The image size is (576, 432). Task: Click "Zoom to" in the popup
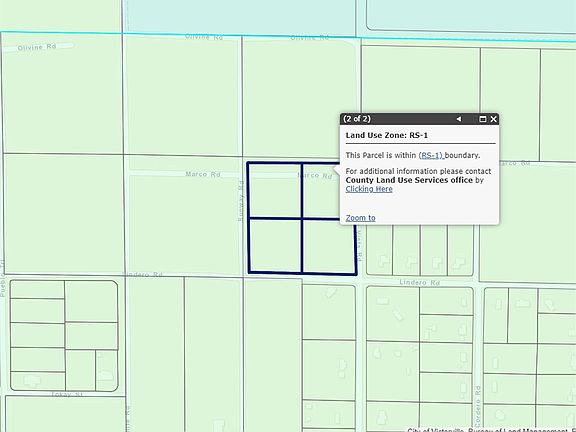(x=360, y=218)
